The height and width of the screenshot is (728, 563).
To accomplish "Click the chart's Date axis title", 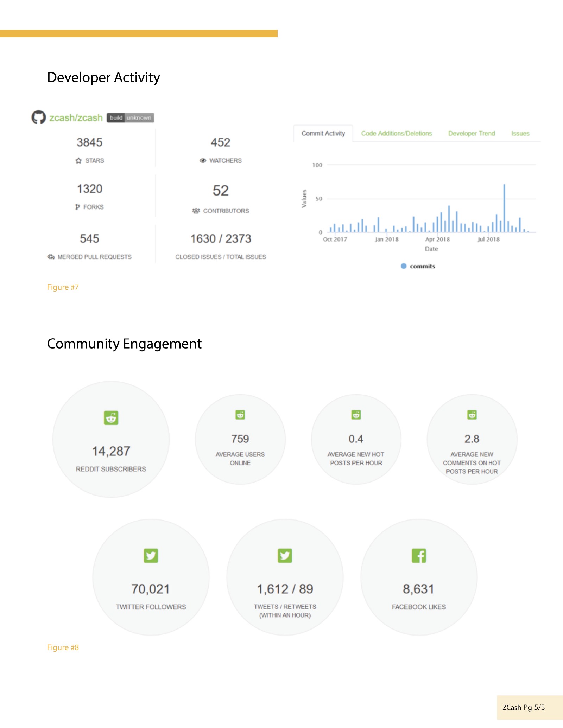I will click(x=431, y=249).
